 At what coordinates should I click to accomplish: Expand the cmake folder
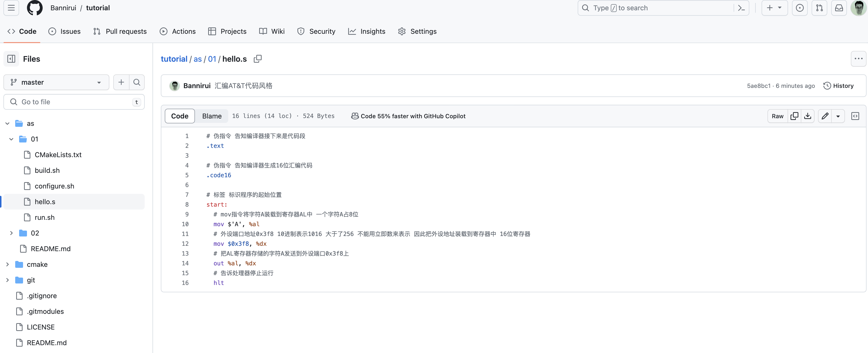click(x=7, y=264)
